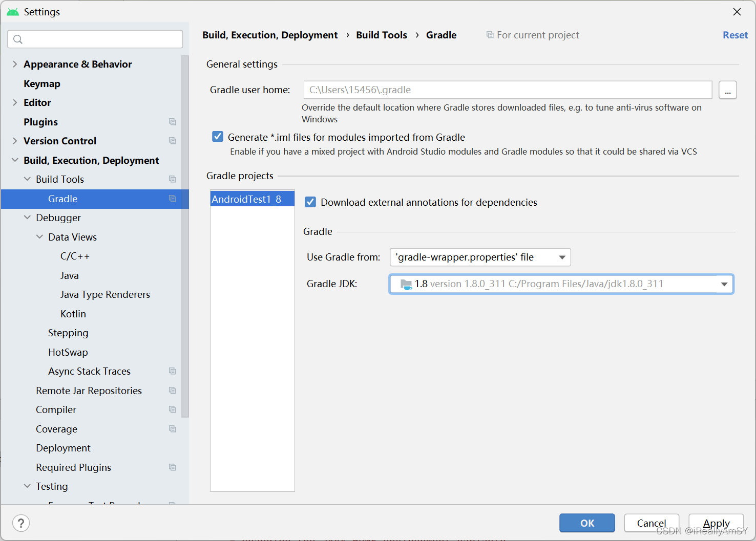This screenshot has width=756, height=541.
Task: Open Java Type Renderers settings
Action: [105, 294]
